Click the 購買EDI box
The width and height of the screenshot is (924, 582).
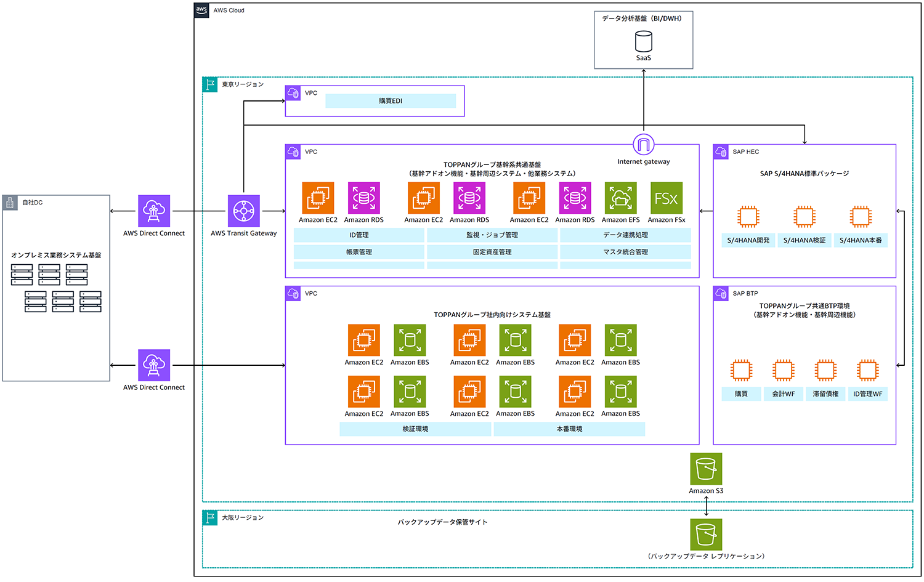click(391, 101)
